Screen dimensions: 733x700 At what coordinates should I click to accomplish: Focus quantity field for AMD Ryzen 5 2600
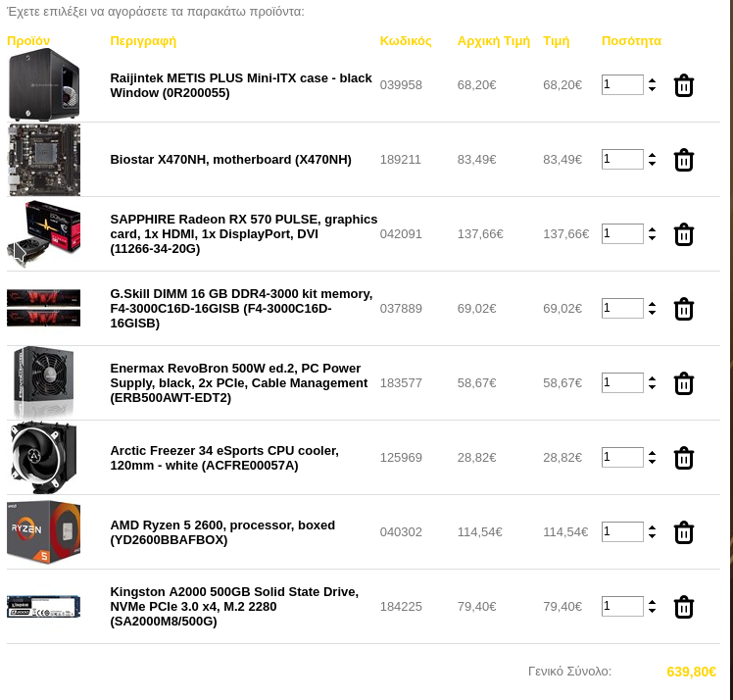[x=622, y=532]
